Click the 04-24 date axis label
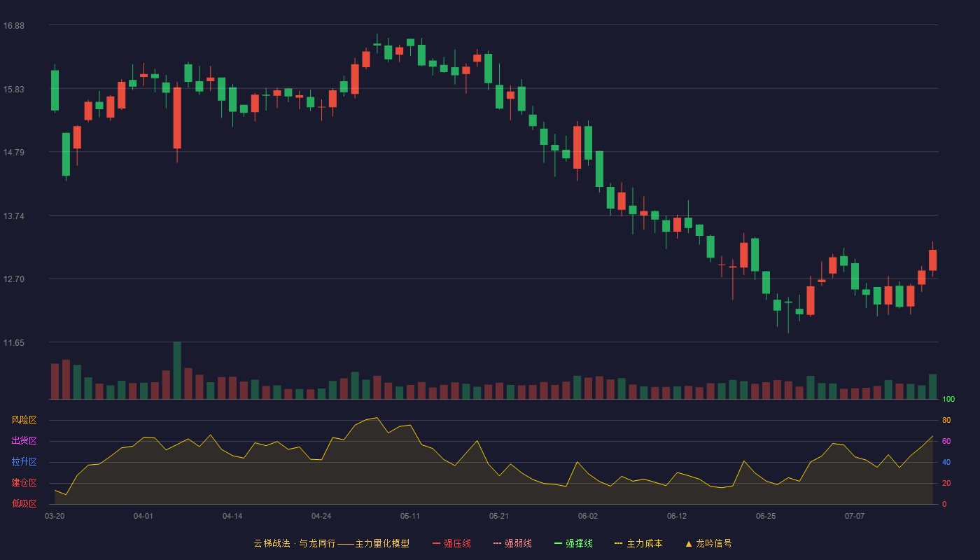The width and height of the screenshot is (980, 560). (321, 516)
